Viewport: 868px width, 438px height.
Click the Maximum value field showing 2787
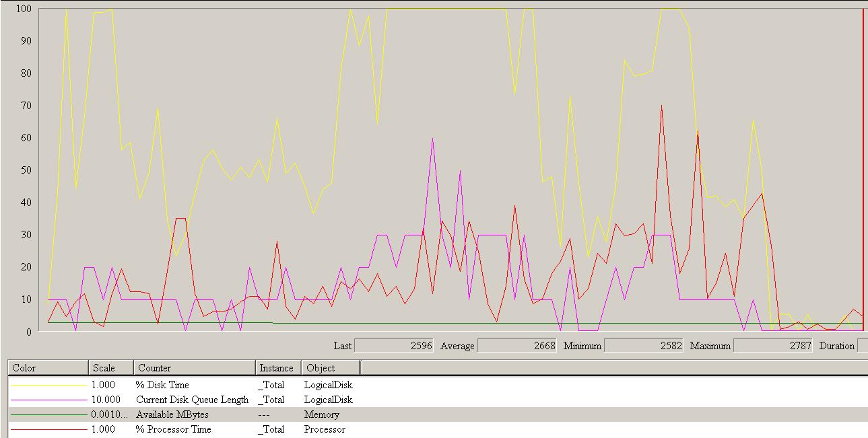pyautogui.click(x=772, y=346)
